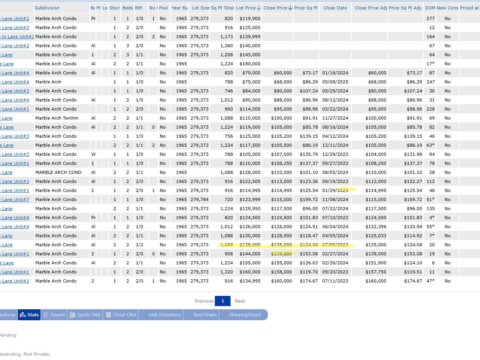Screen dimensions: 480x360
Task: Click the Marble Arch Townhm subdivision cell
Action: click(x=57, y=118)
